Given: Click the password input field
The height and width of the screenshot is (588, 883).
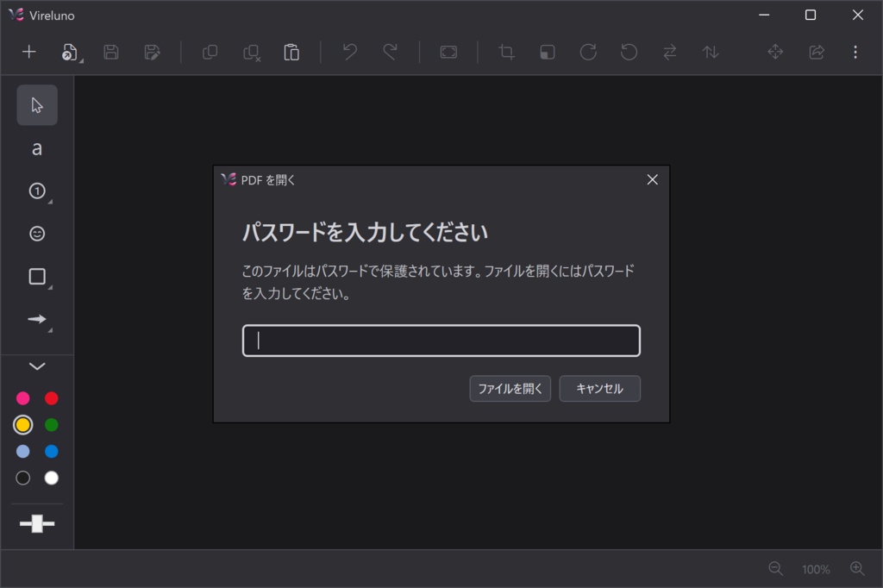Looking at the screenshot, I should 441,341.
